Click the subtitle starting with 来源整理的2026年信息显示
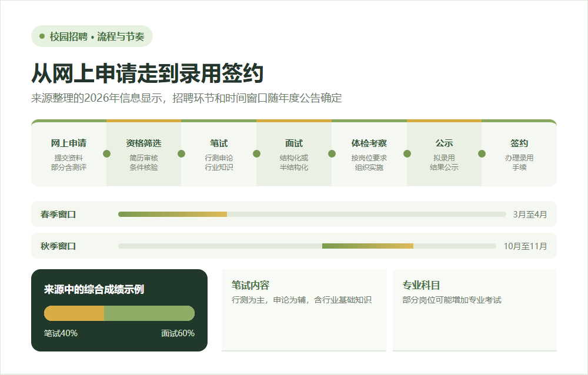The width and height of the screenshot is (588, 375). tap(186, 98)
